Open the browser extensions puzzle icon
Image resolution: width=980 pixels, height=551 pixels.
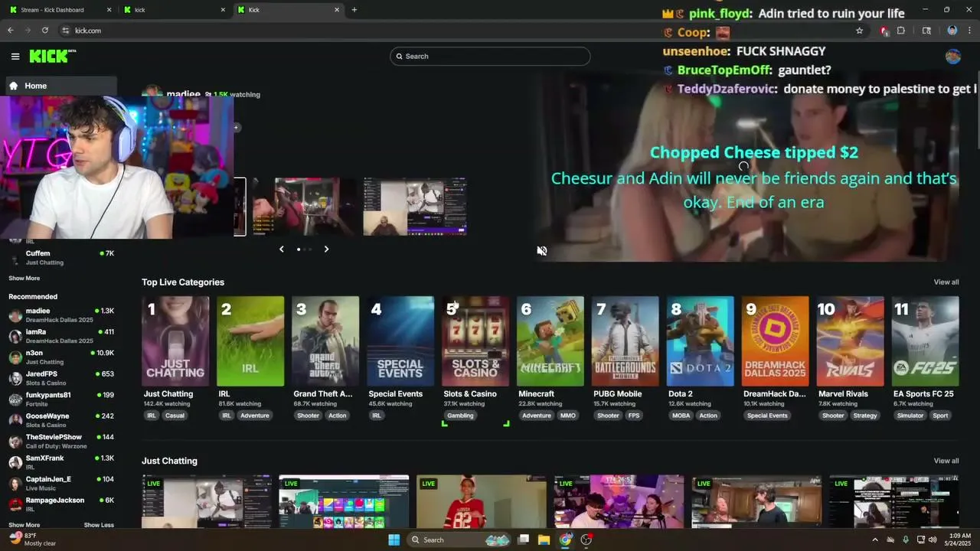point(901,31)
